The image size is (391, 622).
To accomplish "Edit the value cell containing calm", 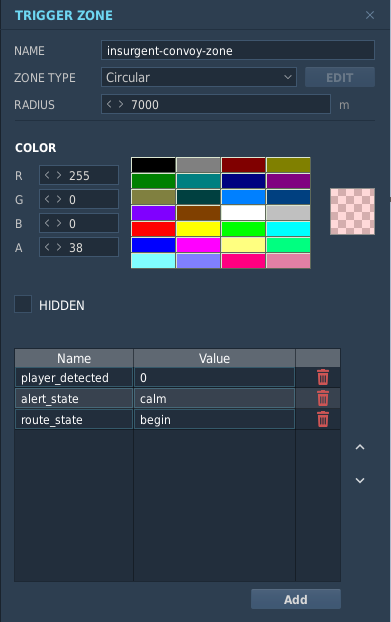I will click(x=215, y=398).
